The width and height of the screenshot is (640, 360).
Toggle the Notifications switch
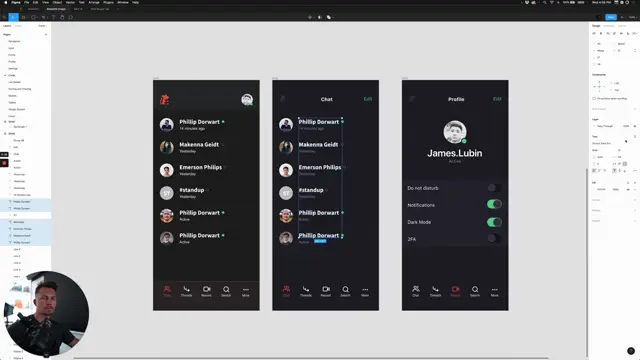494,204
